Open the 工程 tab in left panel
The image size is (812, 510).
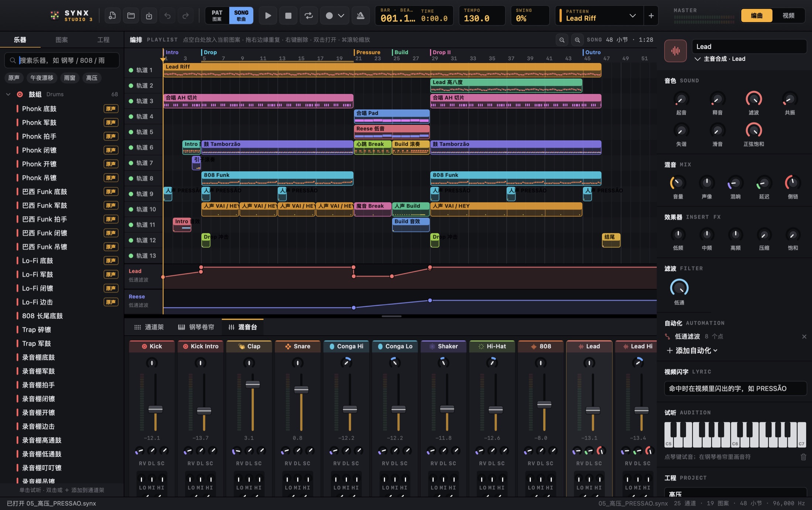click(103, 40)
